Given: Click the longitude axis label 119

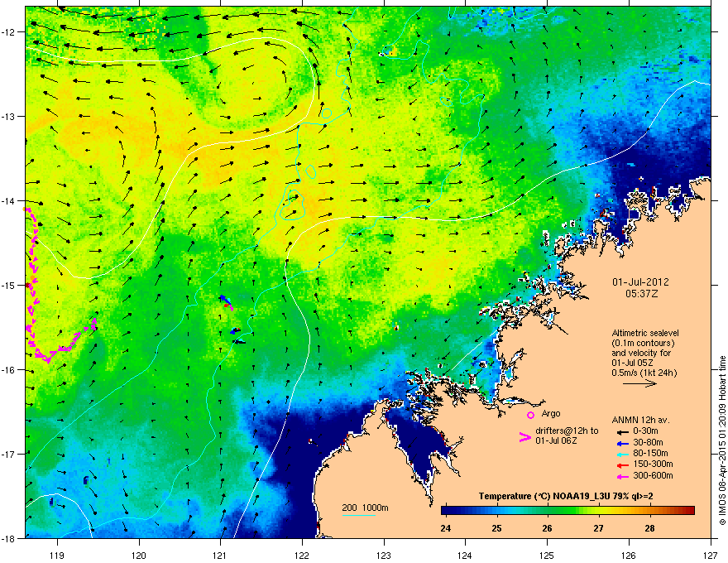Looking at the screenshot, I should [57, 555].
